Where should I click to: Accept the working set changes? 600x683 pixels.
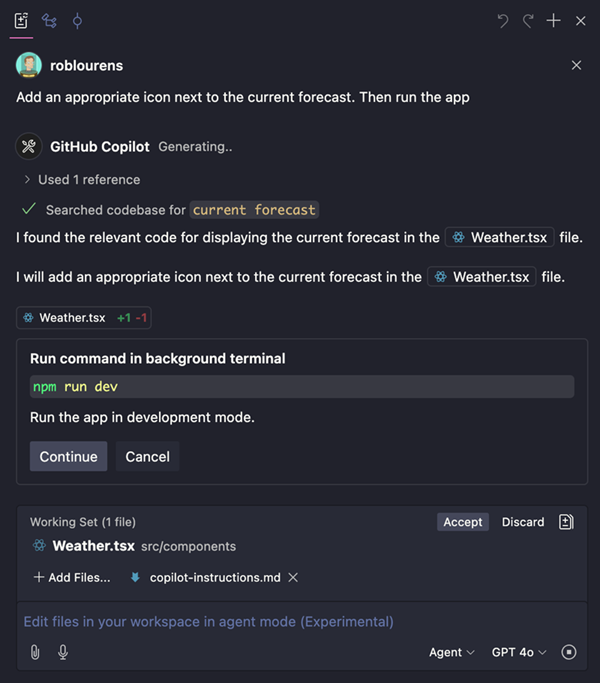[x=463, y=522]
